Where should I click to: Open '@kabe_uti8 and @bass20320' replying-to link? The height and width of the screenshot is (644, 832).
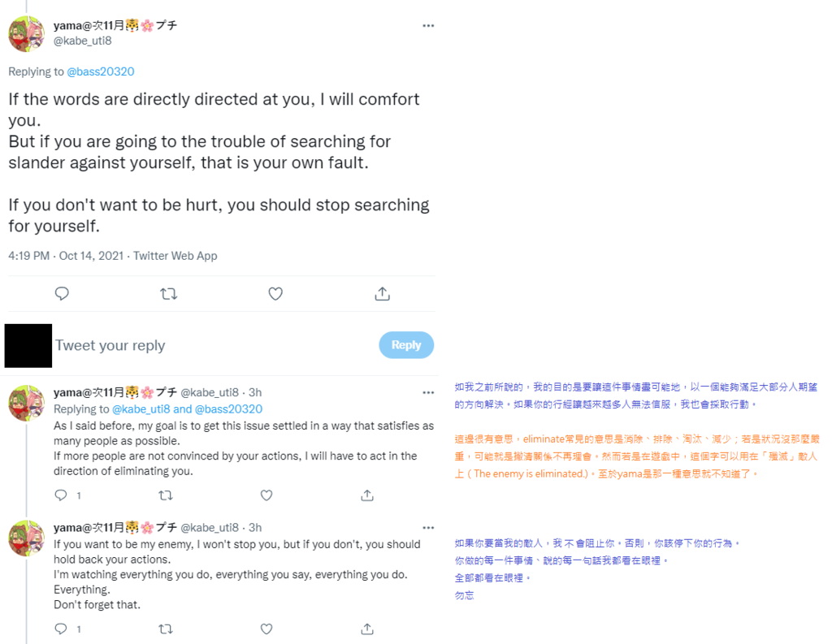[x=188, y=409]
